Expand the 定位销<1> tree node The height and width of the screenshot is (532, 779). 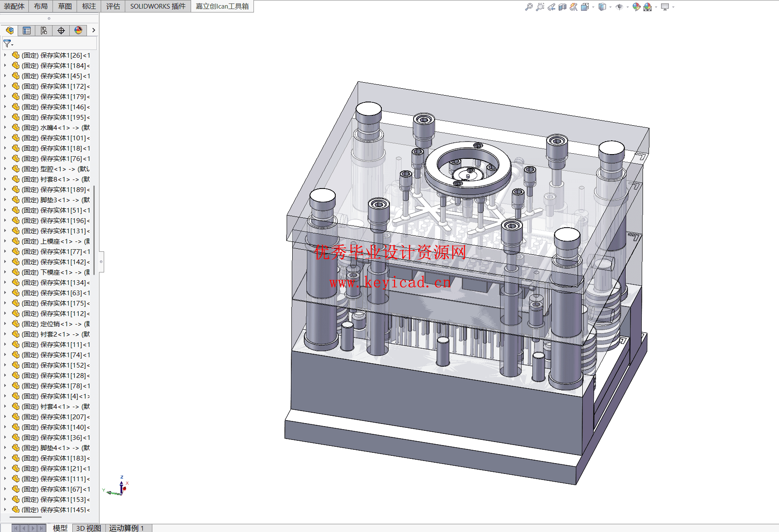(x=5, y=324)
